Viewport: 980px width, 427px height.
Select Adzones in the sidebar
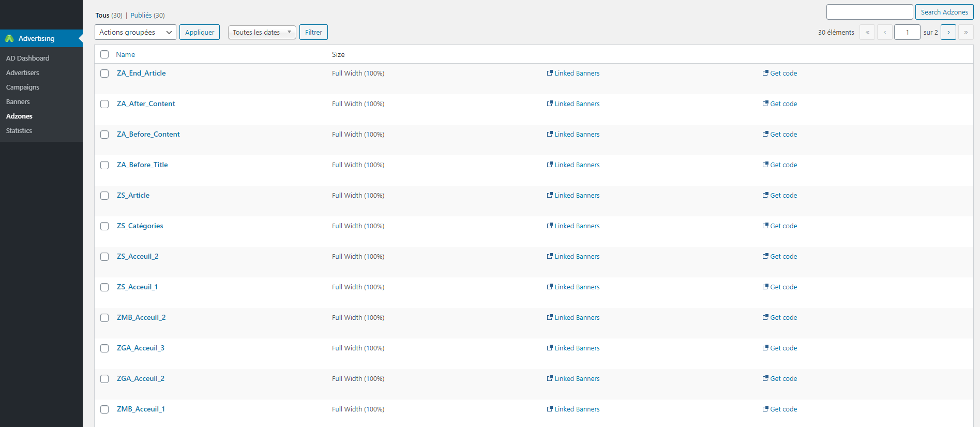[19, 116]
